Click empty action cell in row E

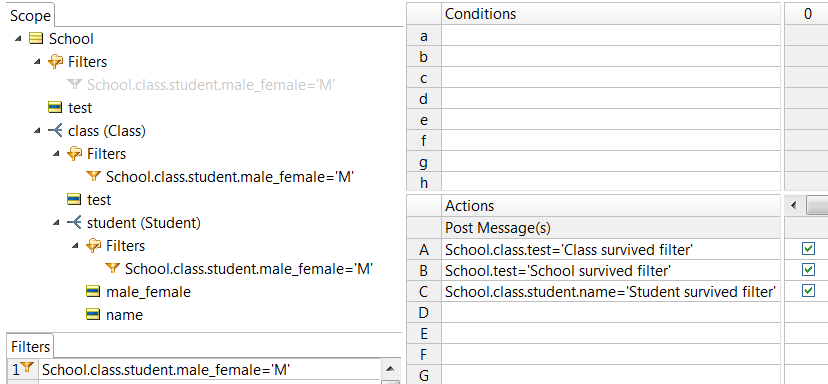tap(610, 333)
